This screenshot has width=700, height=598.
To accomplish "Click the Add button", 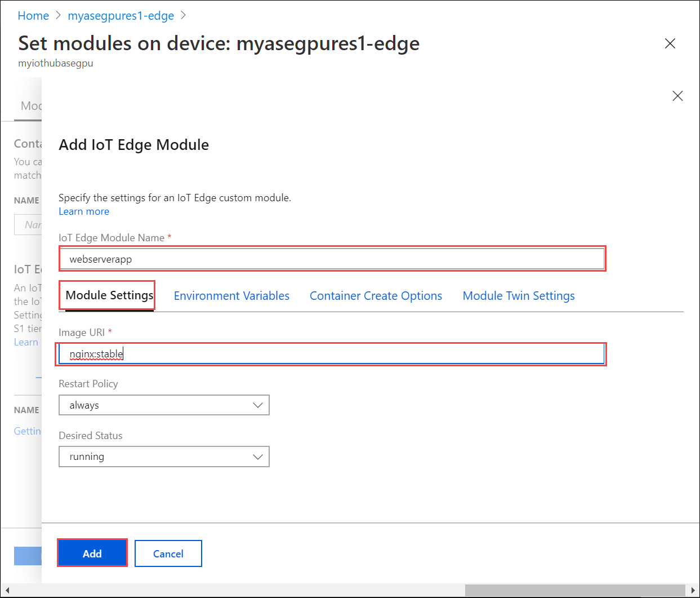I will pos(92,553).
